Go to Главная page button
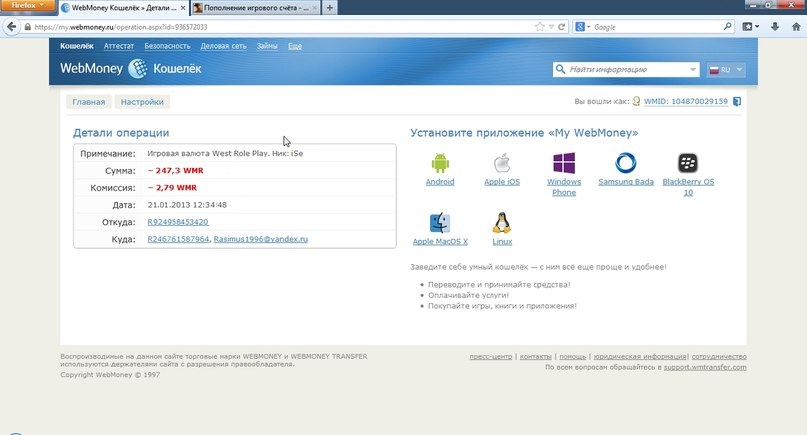 89,102
